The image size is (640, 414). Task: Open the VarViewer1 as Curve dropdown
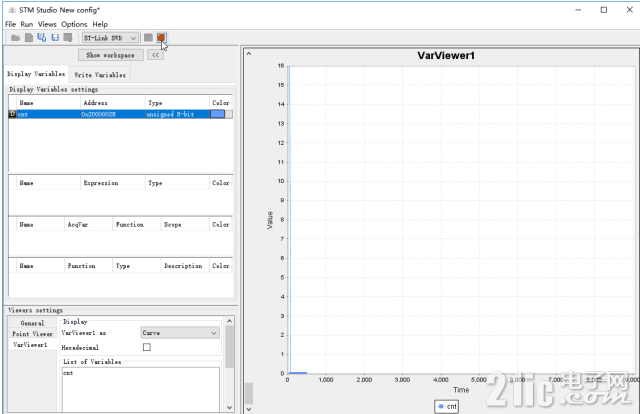[x=180, y=333]
